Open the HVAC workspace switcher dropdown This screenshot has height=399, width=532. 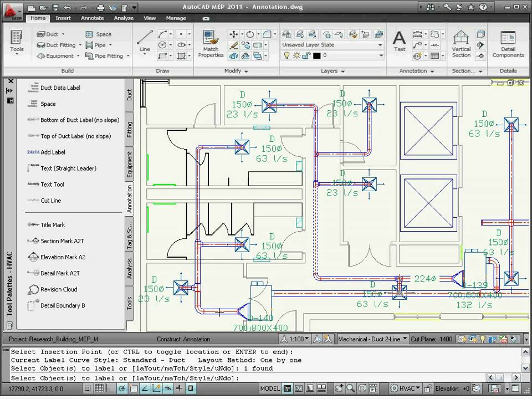click(405, 388)
